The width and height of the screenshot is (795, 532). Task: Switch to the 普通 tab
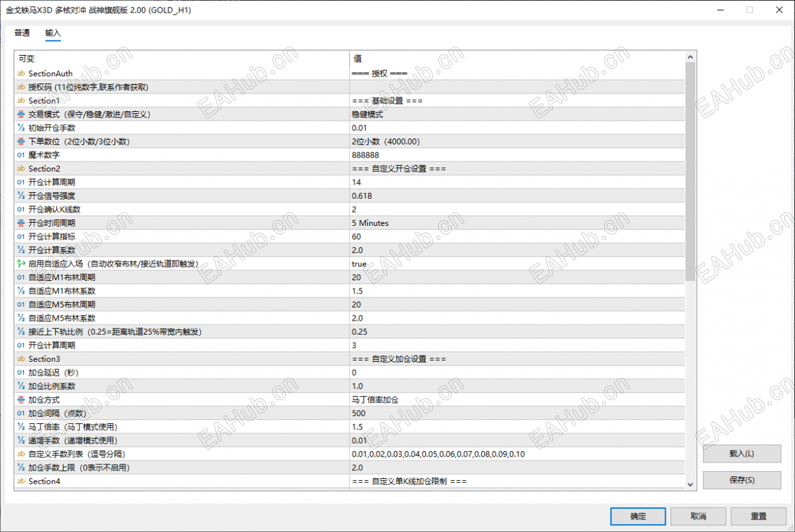[22, 33]
